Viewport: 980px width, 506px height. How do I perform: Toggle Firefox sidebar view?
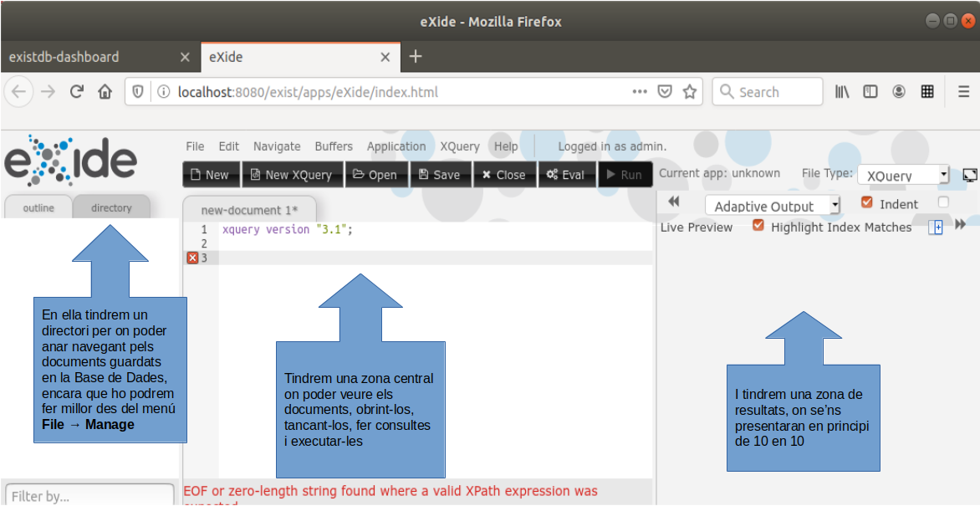[x=870, y=92]
